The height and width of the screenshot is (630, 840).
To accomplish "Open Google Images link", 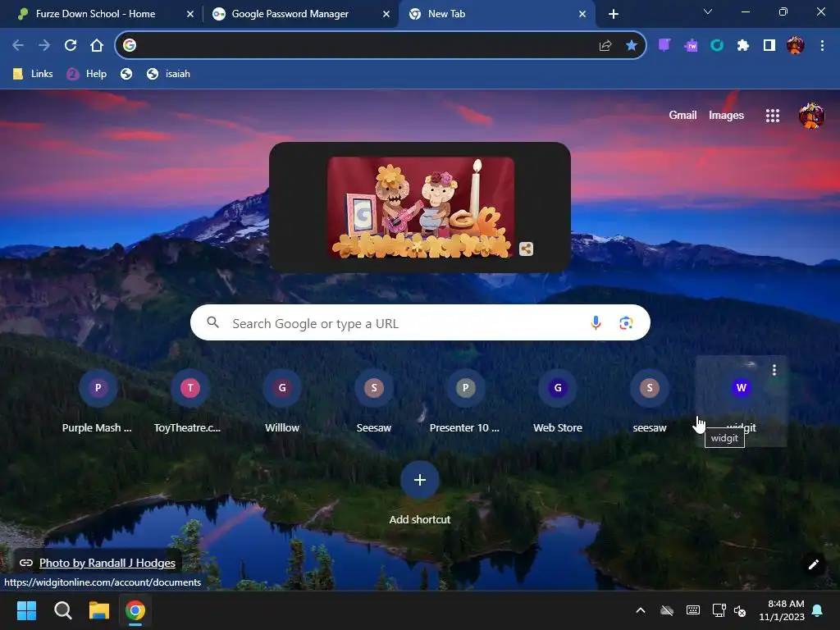I will coord(726,115).
